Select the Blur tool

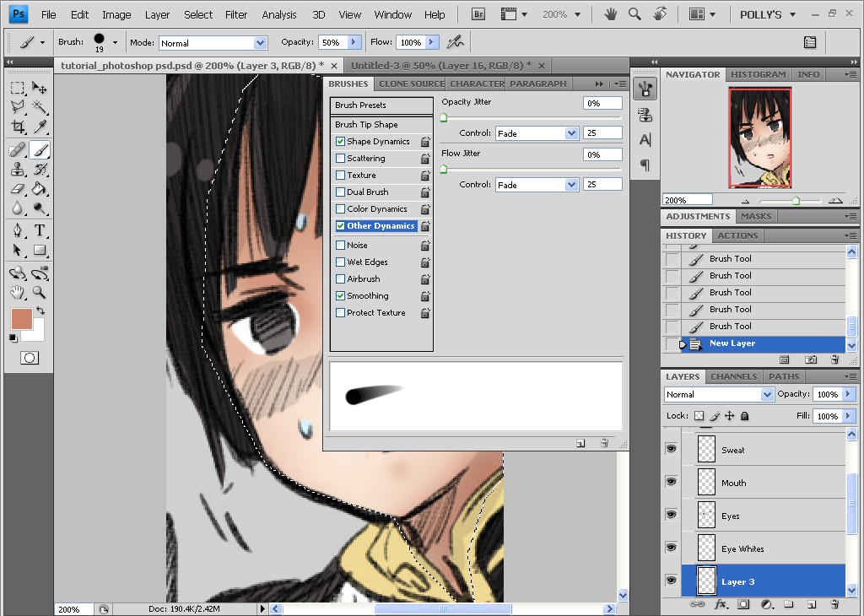18,208
